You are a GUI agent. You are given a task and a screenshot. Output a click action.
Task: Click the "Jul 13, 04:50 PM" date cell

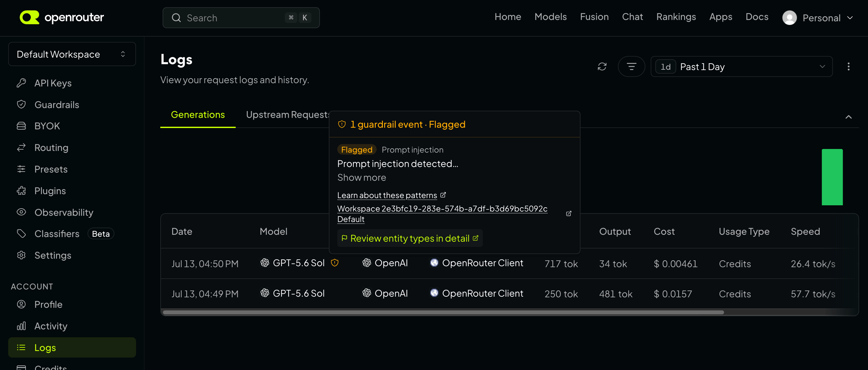click(205, 264)
